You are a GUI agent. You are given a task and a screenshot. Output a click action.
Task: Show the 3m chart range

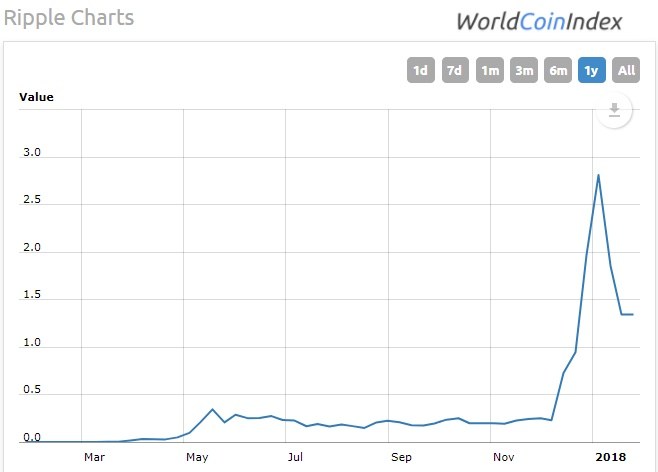point(524,70)
